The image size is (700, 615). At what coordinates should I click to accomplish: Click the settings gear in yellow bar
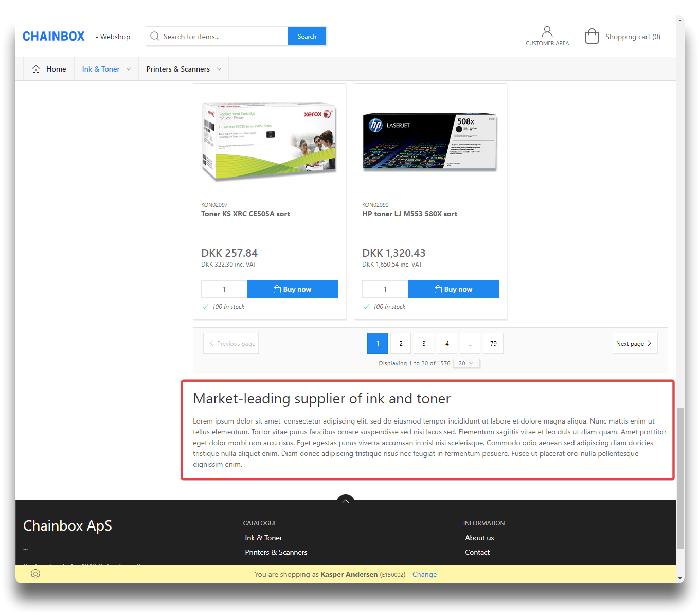(35, 574)
